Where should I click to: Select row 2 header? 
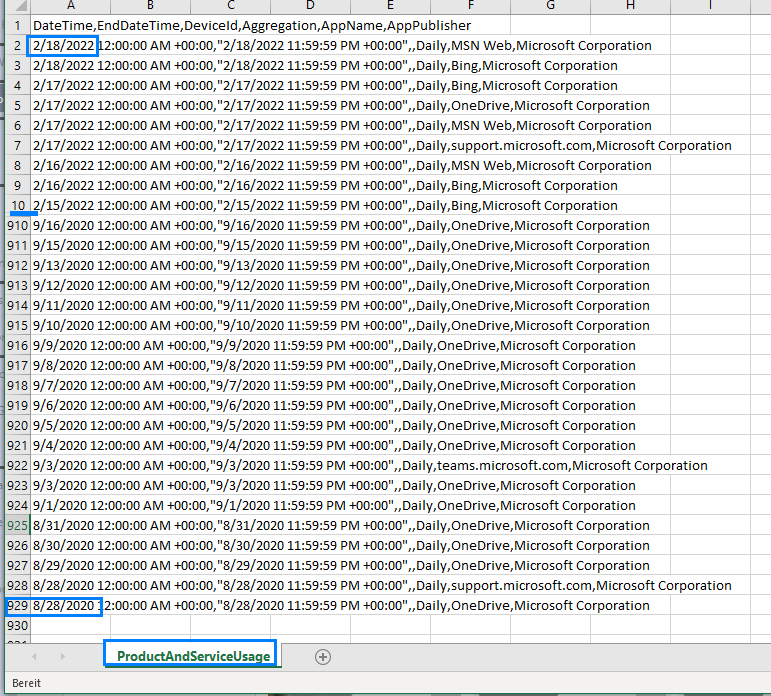pyautogui.click(x=18, y=46)
